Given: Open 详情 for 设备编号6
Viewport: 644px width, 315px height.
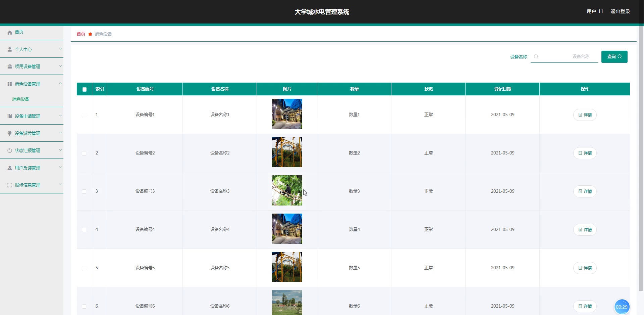Looking at the screenshot, I should (x=585, y=306).
